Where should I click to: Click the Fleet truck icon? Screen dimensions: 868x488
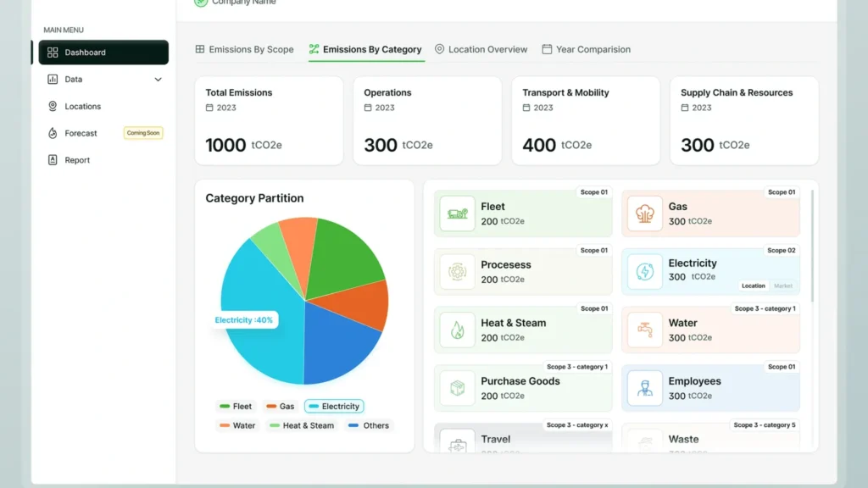(x=457, y=213)
